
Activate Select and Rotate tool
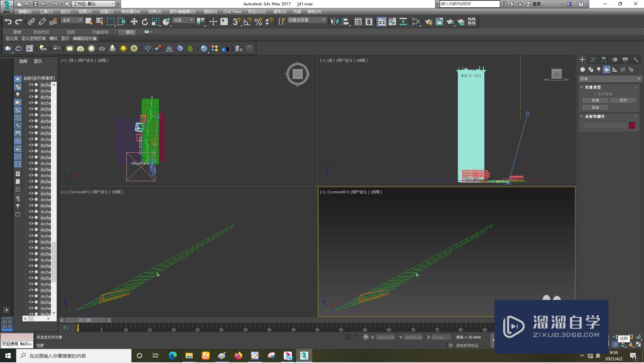click(x=145, y=22)
